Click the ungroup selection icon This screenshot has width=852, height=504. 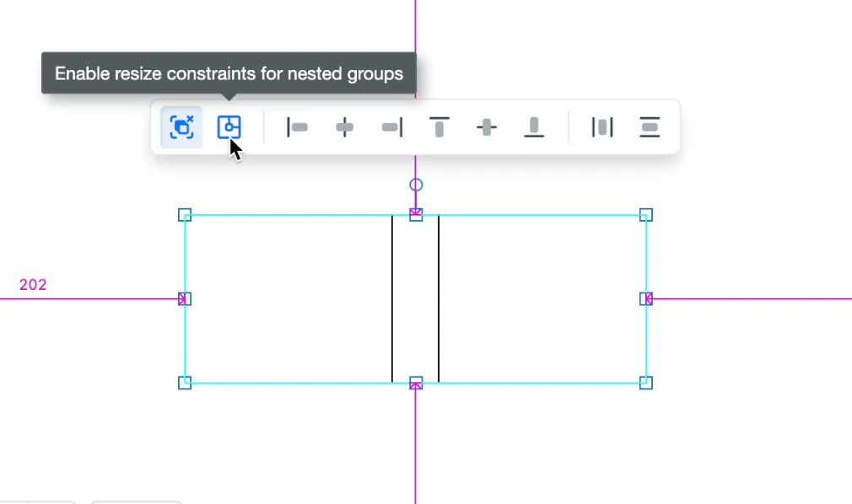point(181,127)
